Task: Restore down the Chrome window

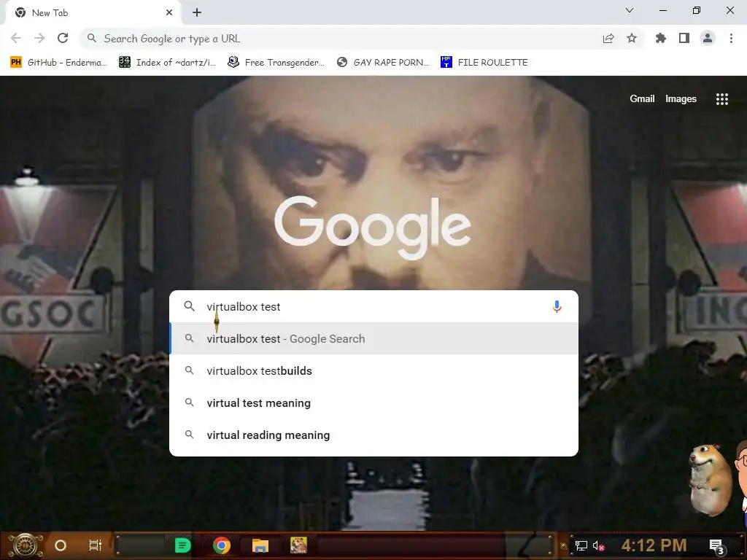Action: (697, 10)
